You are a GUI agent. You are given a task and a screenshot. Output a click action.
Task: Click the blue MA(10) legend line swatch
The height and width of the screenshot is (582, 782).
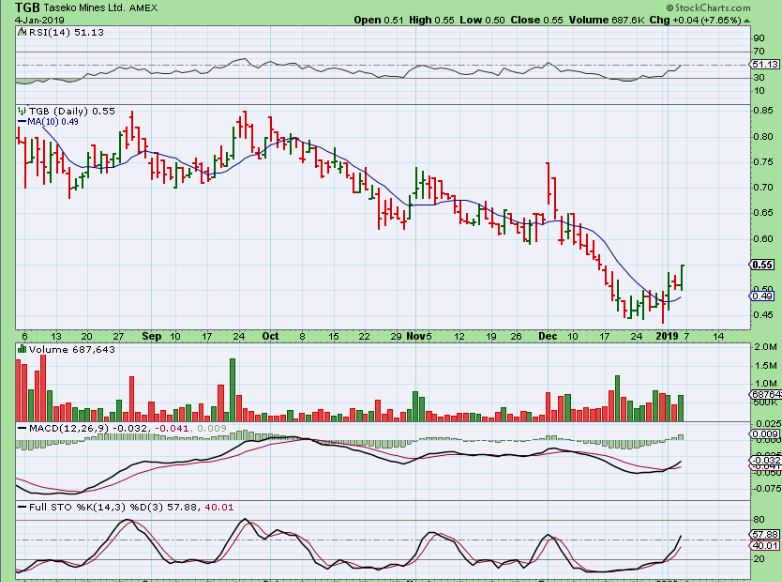(21, 122)
